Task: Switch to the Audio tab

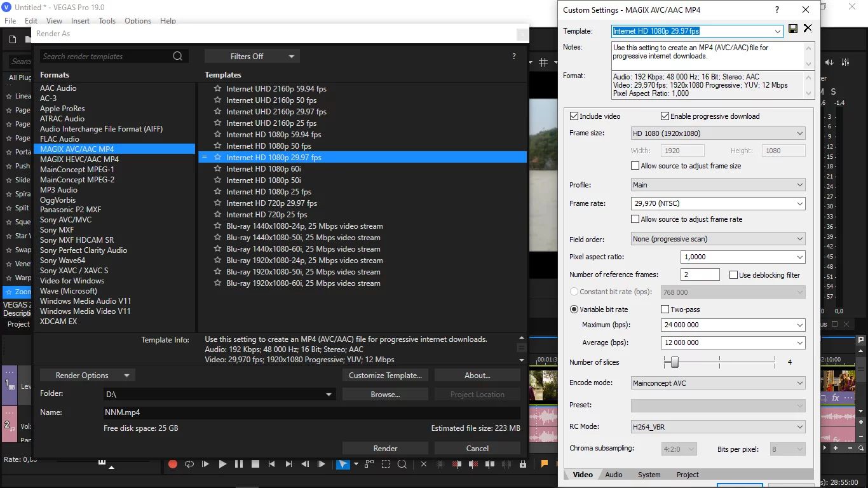Action: (x=614, y=475)
